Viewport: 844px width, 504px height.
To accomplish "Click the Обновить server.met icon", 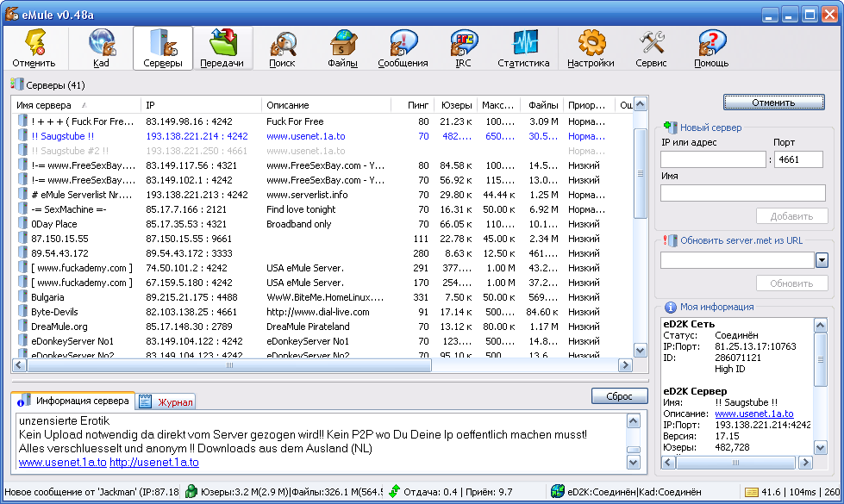I will click(670, 240).
